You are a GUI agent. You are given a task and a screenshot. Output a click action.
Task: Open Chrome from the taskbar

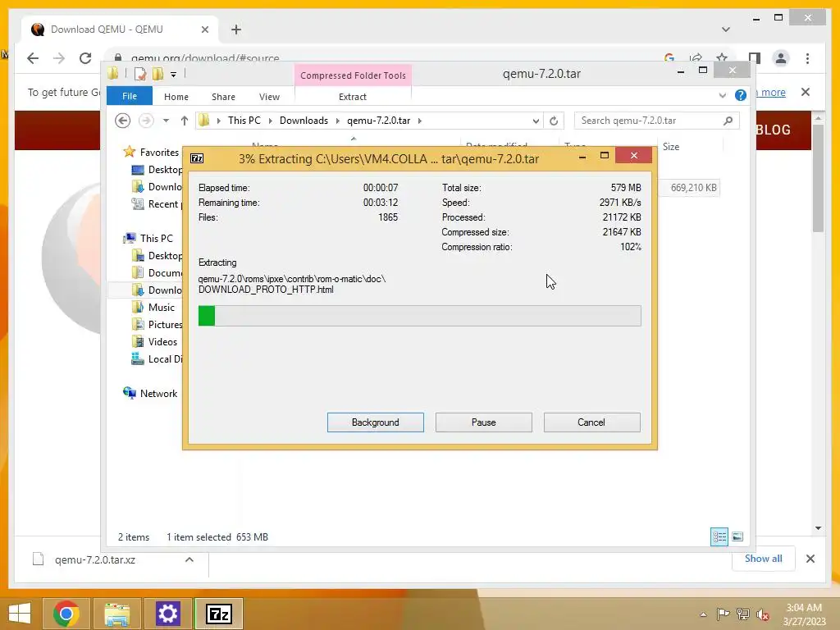[x=66, y=614]
